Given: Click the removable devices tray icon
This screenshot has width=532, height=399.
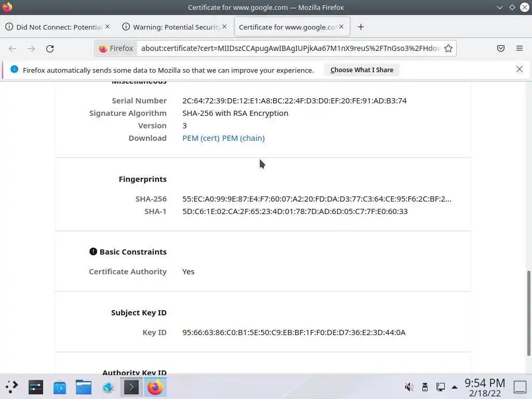Looking at the screenshot, I should pos(425,387).
